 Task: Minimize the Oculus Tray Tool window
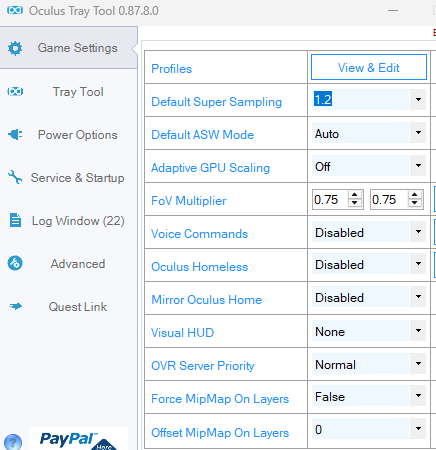click(393, 11)
